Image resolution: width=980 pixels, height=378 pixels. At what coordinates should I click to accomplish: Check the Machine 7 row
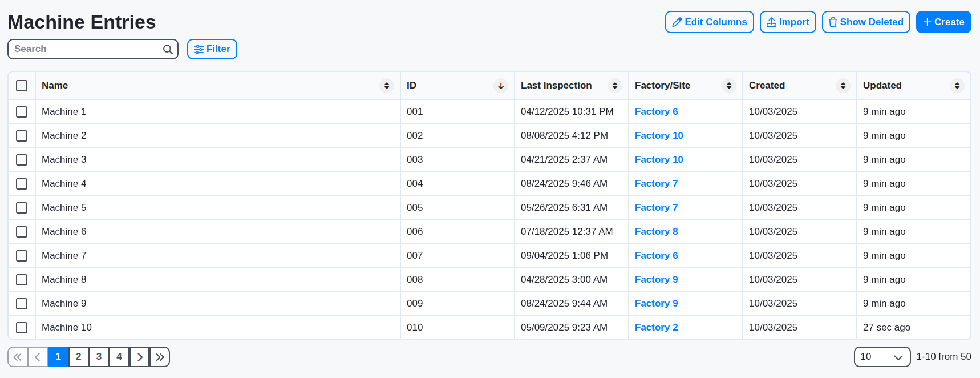[x=22, y=256]
